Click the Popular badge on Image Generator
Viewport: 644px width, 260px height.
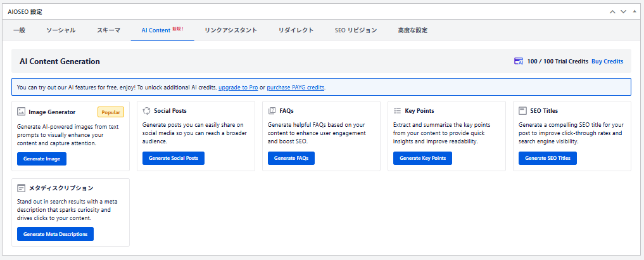tap(111, 112)
